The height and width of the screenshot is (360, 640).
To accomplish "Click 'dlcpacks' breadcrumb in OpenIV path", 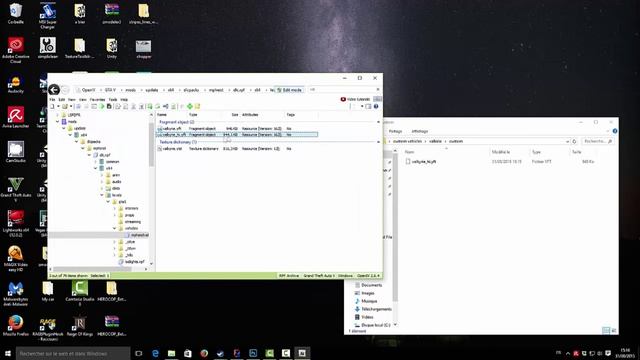I will click(191, 90).
